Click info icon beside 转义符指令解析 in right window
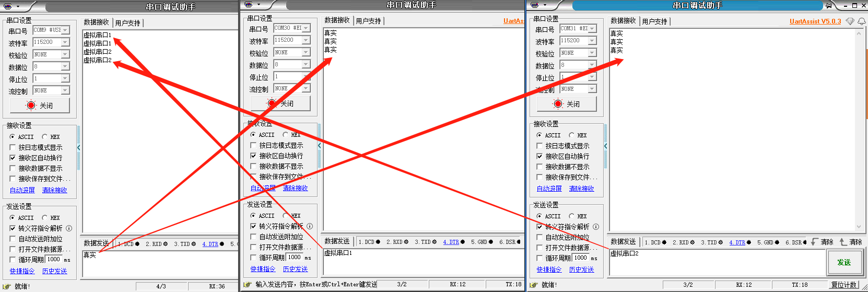 pyautogui.click(x=596, y=227)
